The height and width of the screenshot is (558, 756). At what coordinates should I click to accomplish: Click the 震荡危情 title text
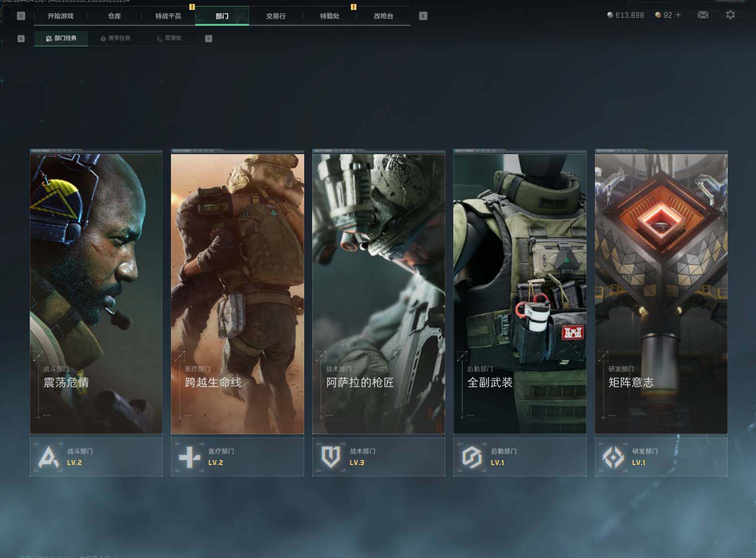pyautogui.click(x=66, y=382)
